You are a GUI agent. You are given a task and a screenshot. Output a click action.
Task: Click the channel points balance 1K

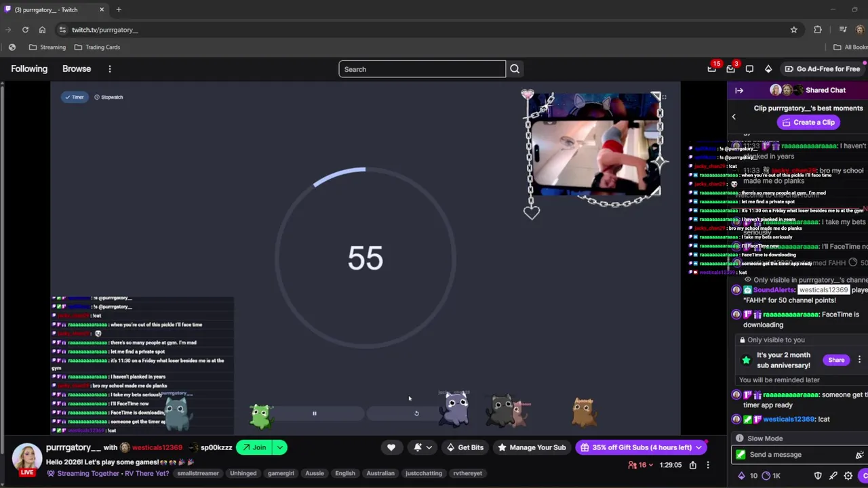(x=772, y=476)
